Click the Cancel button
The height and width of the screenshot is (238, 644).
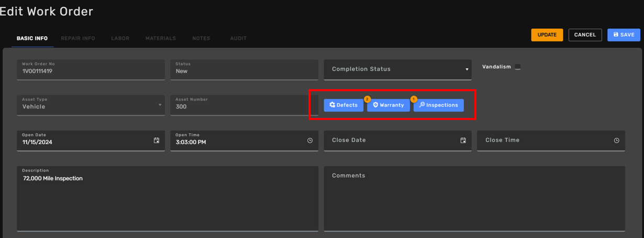click(585, 35)
